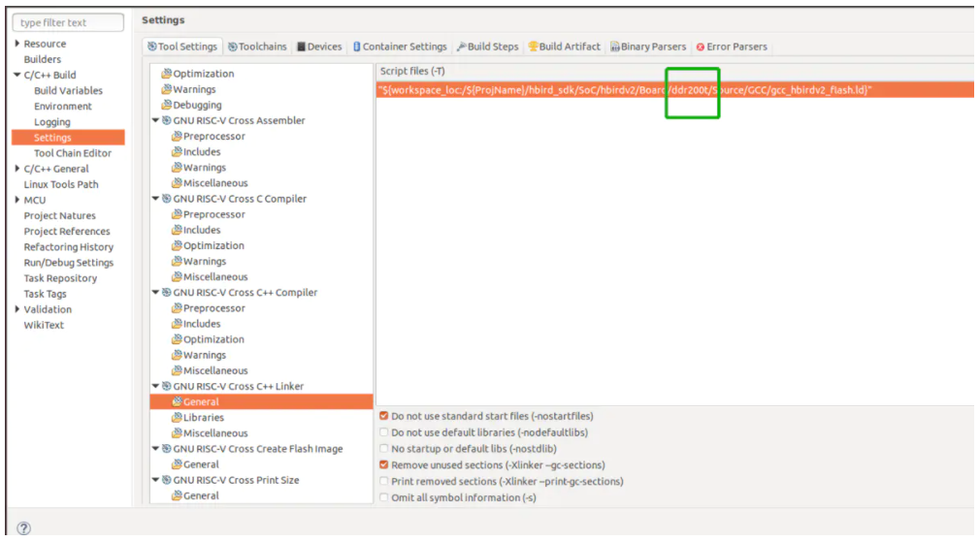
Task: Click the Build Steps tab icon
Action: click(462, 47)
